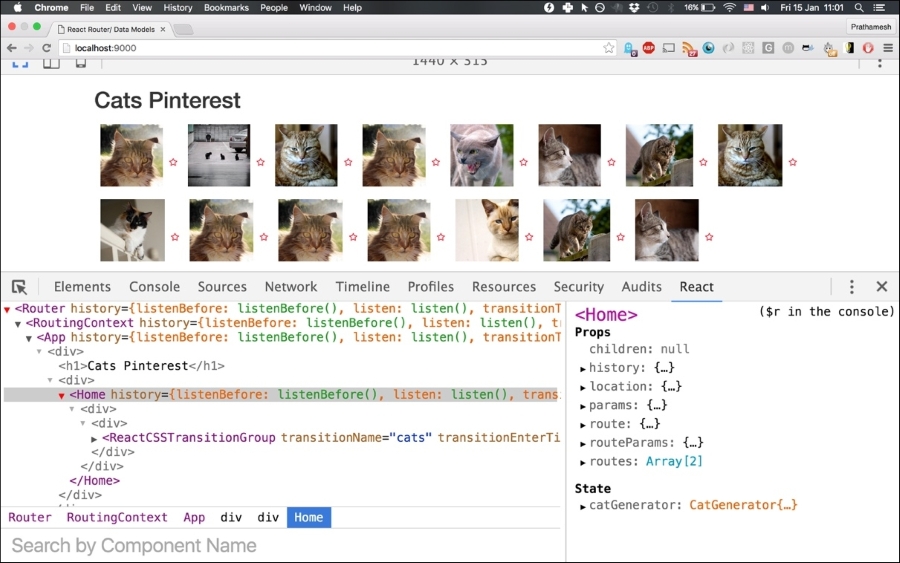Image resolution: width=900 pixels, height=563 pixels.
Task: Click the React Router/ Data Models browser tab
Action: tap(111, 29)
